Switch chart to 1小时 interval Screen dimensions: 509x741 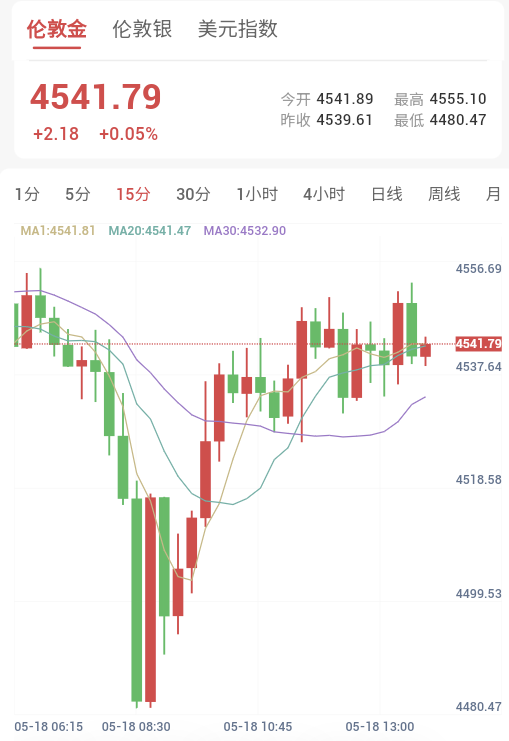tap(258, 194)
